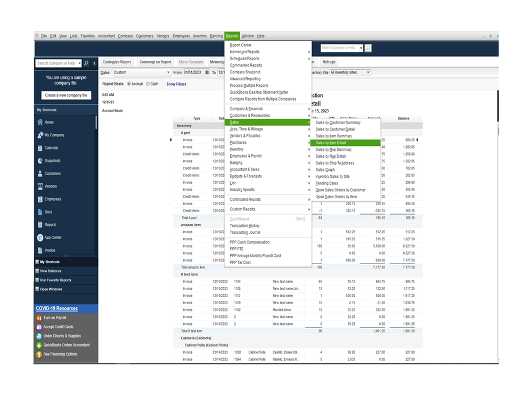Choose PPP Cash Compensation report
This screenshot has width=532, height=399.
tap(268, 242)
